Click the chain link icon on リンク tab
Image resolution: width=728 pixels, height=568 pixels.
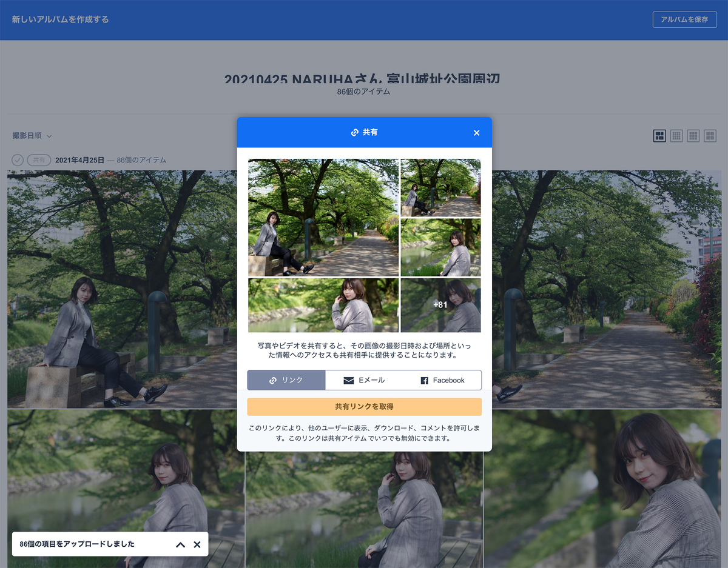273,381
